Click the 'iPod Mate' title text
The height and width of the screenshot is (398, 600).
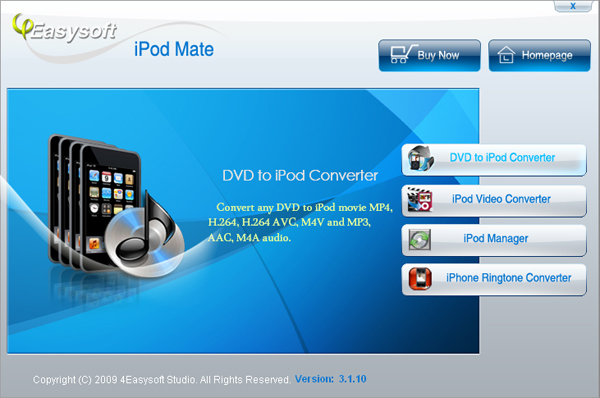[x=174, y=49]
